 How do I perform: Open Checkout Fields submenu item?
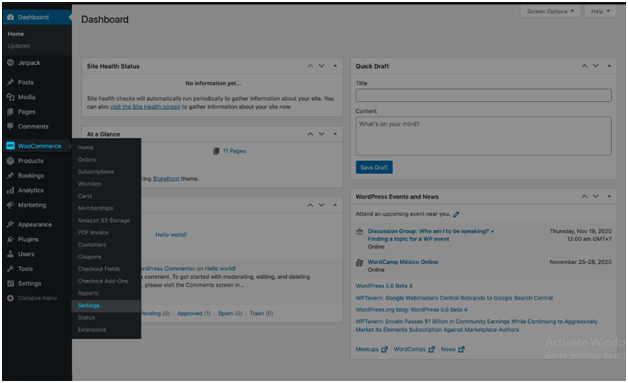[99, 269]
